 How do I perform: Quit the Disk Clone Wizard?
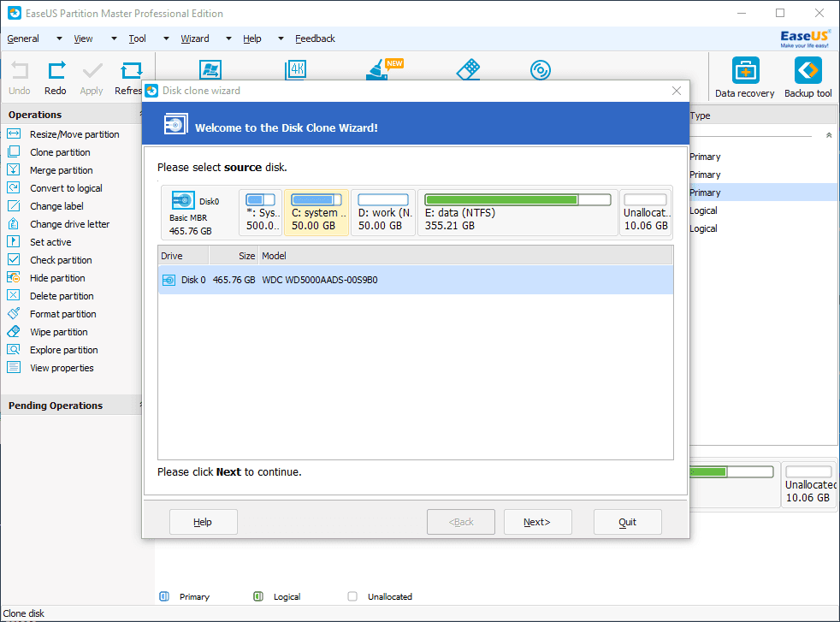coord(627,521)
